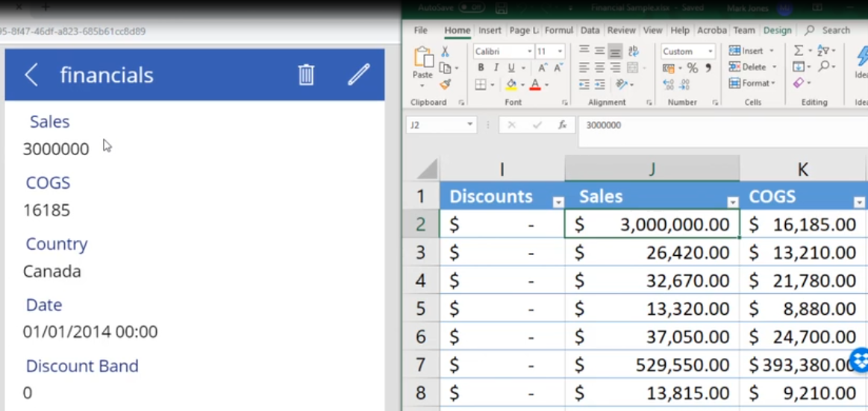Align text right in Excel
The image size is (868, 411).
(615, 67)
